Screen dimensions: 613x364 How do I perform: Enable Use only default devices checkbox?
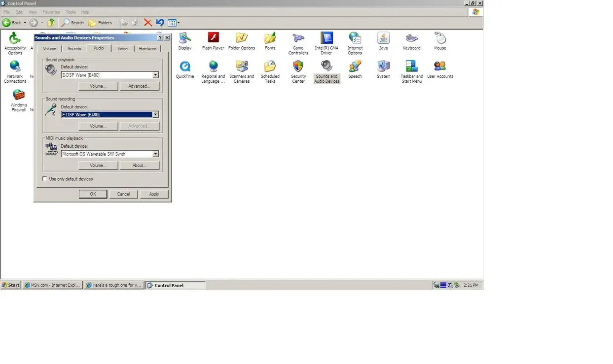(x=45, y=179)
